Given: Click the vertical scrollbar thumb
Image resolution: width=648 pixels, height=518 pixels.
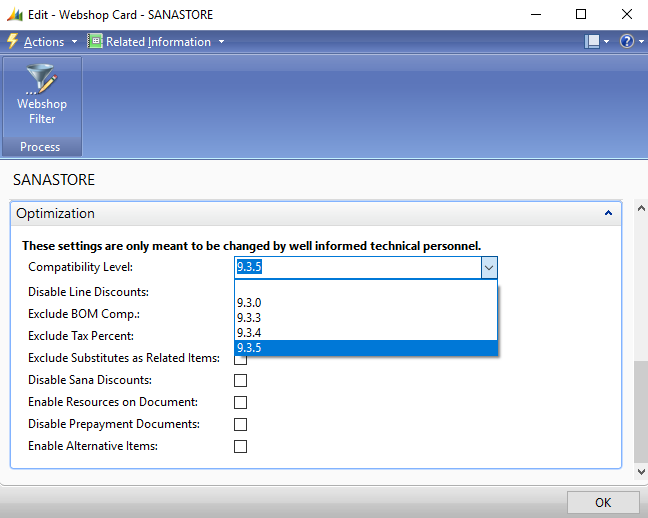Looking at the screenshot, I should coord(641,412).
